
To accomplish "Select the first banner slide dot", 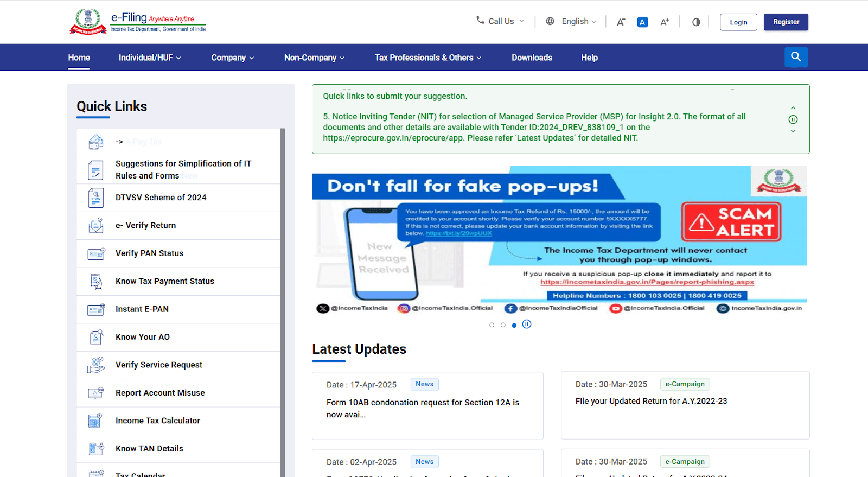I will pyautogui.click(x=492, y=325).
